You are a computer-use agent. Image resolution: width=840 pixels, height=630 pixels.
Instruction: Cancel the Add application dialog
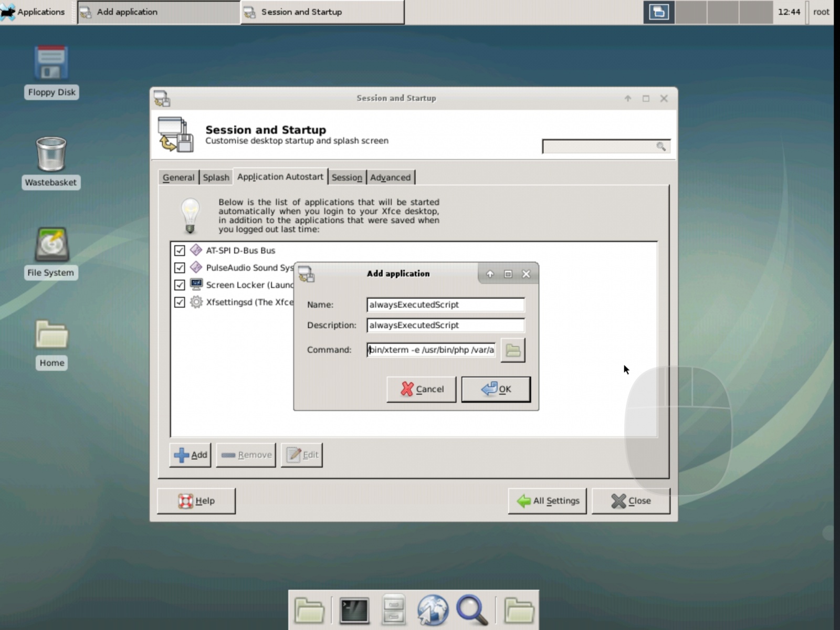coord(421,389)
